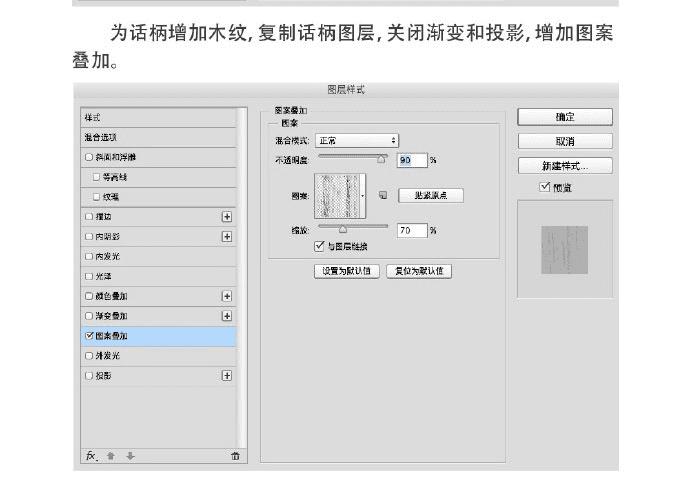Click new preset from pattern icon
This screenshot has width=690, height=486.
pos(383,195)
